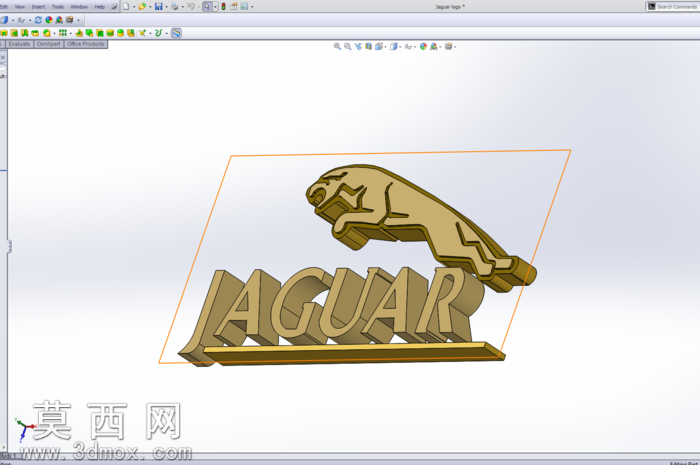
Task: Click View Settings icon in heads-up toolbar
Action: pos(449,46)
